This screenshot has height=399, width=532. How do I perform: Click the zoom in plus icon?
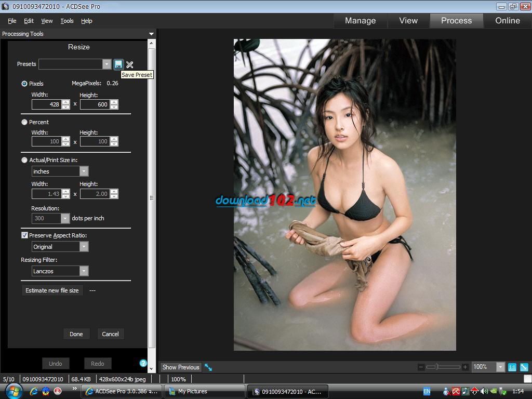pos(465,367)
